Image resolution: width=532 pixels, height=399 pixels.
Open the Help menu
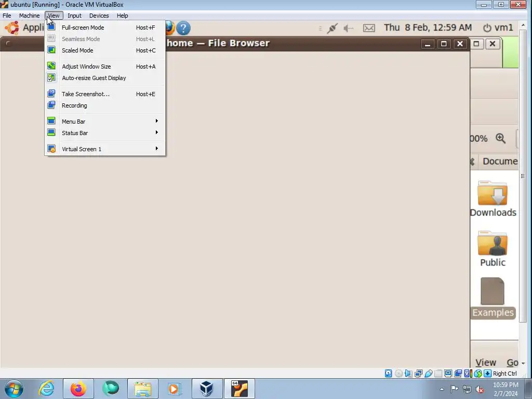pyautogui.click(x=122, y=16)
